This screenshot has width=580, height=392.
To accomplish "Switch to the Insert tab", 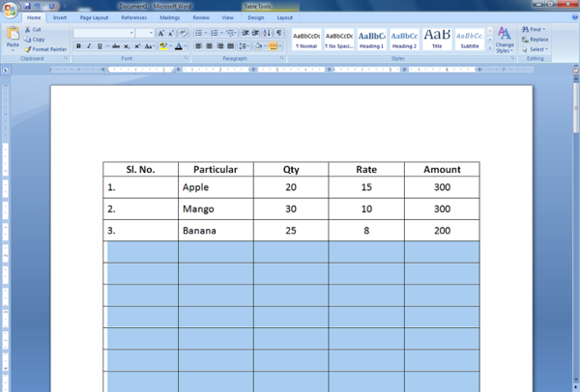I will (x=60, y=17).
